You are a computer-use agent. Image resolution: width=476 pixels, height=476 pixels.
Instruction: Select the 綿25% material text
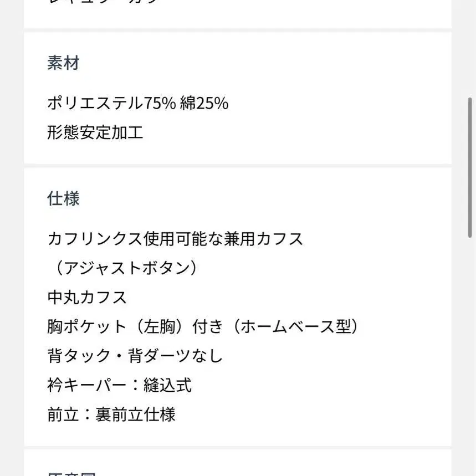(204, 103)
